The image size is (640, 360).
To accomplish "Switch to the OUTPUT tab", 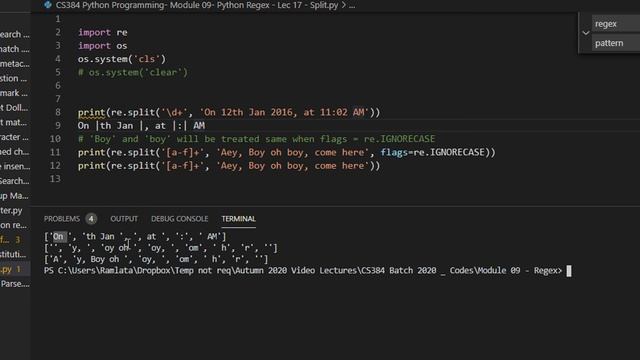I will coord(124,219).
